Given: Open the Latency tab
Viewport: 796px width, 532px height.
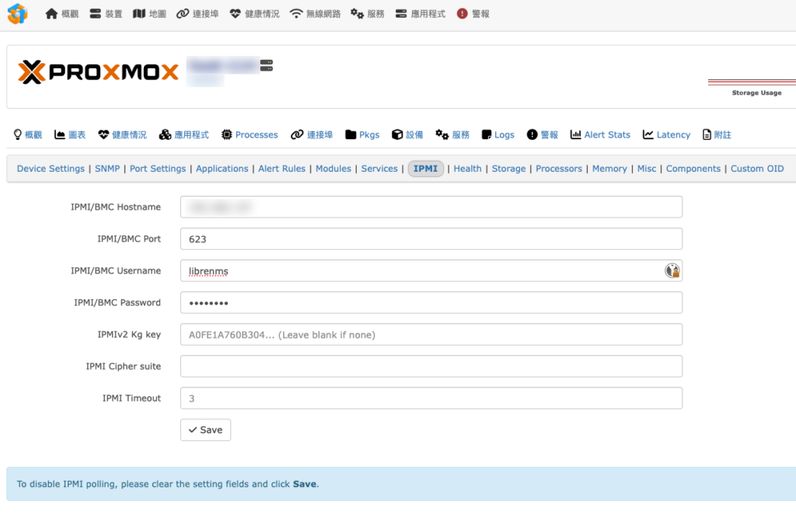Looking at the screenshot, I should pos(666,135).
